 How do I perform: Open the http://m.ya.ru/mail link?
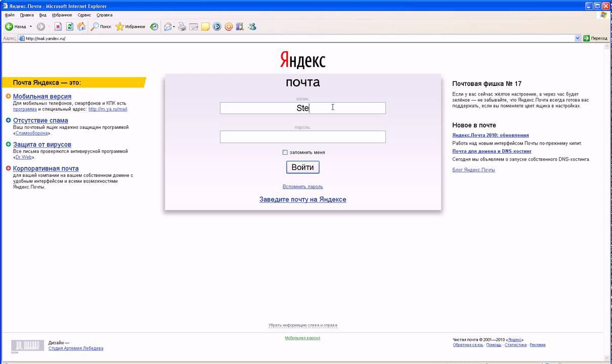108,109
